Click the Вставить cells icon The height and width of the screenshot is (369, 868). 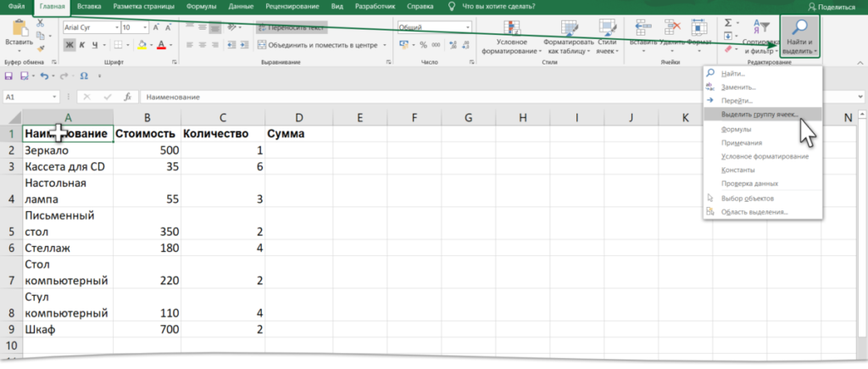click(x=643, y=26)
